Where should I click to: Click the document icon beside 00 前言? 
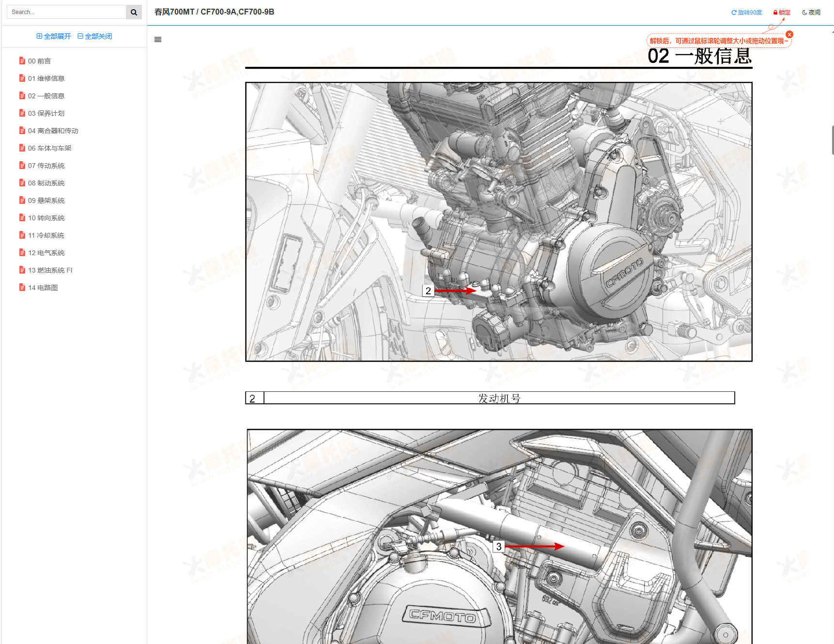22,61
